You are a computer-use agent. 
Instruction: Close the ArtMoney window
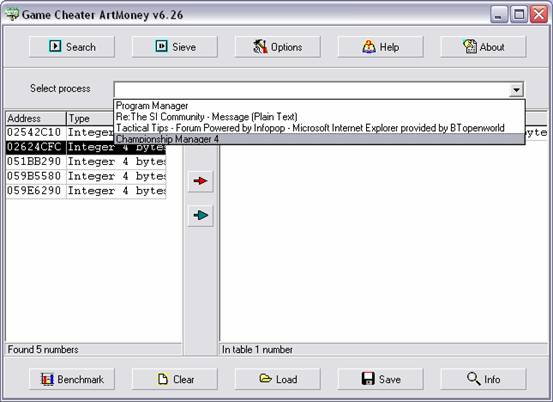tap(539, 14)
